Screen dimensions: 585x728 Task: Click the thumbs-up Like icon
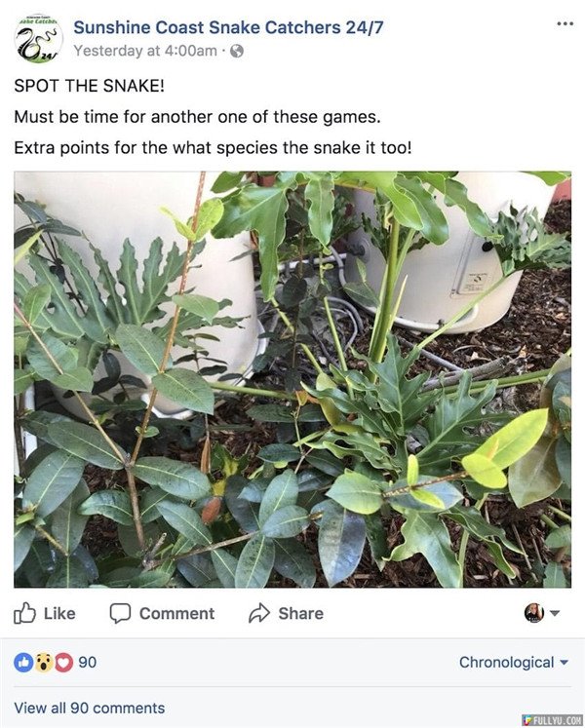tap(24, 613)
